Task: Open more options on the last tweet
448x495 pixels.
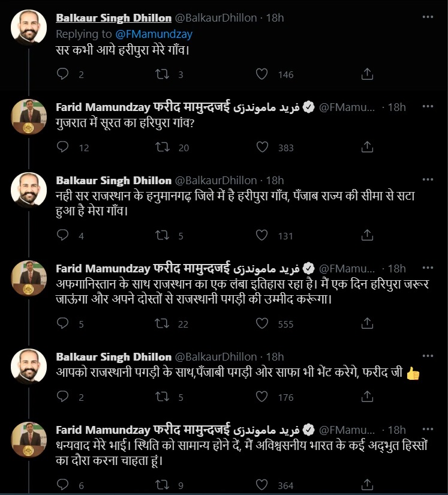Action: [428, 430]
